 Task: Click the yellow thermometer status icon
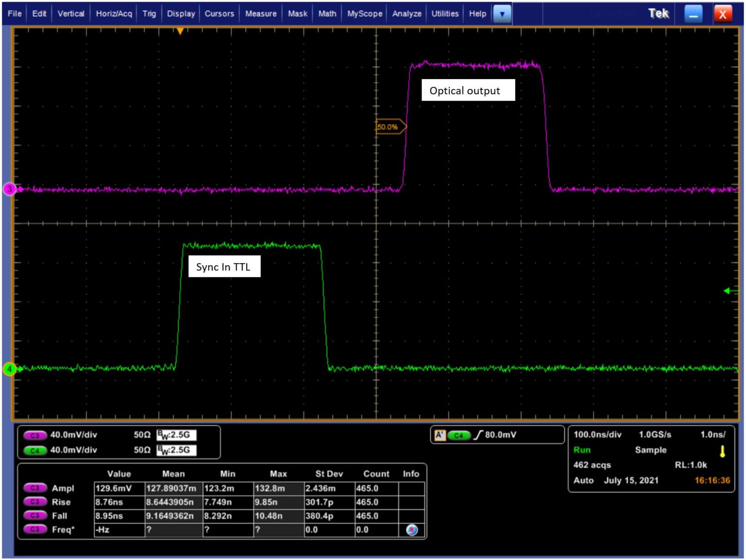click(x=723, y=451)
